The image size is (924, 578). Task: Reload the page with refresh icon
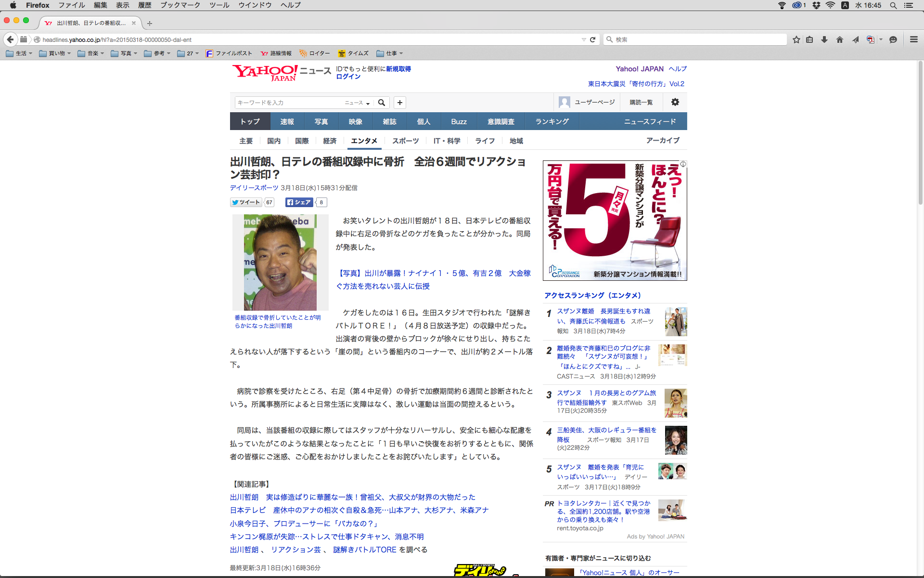coord(593,39)
